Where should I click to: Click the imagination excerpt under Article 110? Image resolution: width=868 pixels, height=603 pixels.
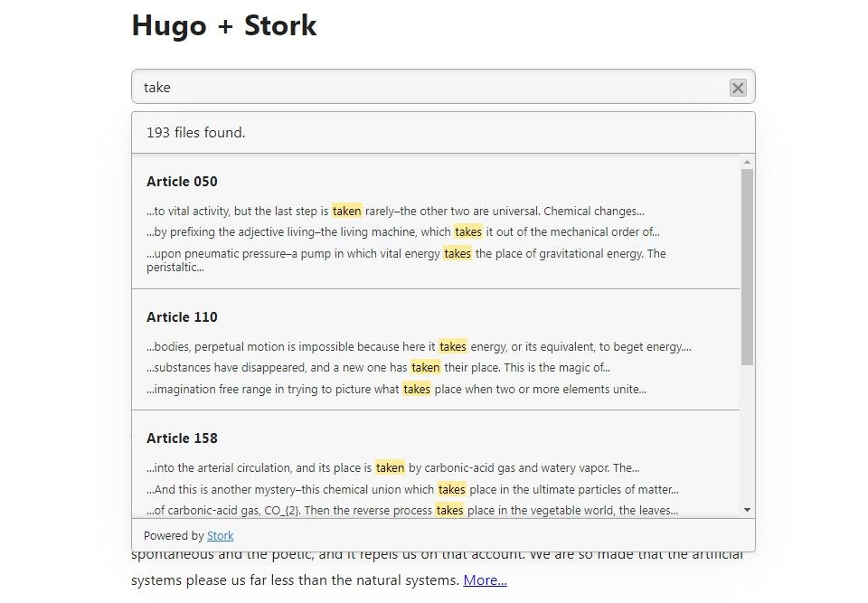click(396, 389)
